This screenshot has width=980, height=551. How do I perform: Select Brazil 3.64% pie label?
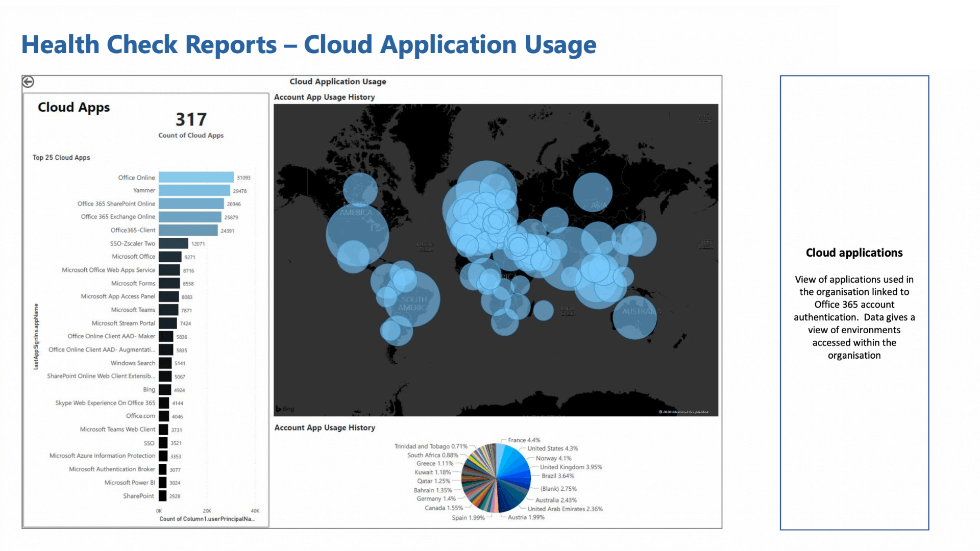[x=558, y=475]
